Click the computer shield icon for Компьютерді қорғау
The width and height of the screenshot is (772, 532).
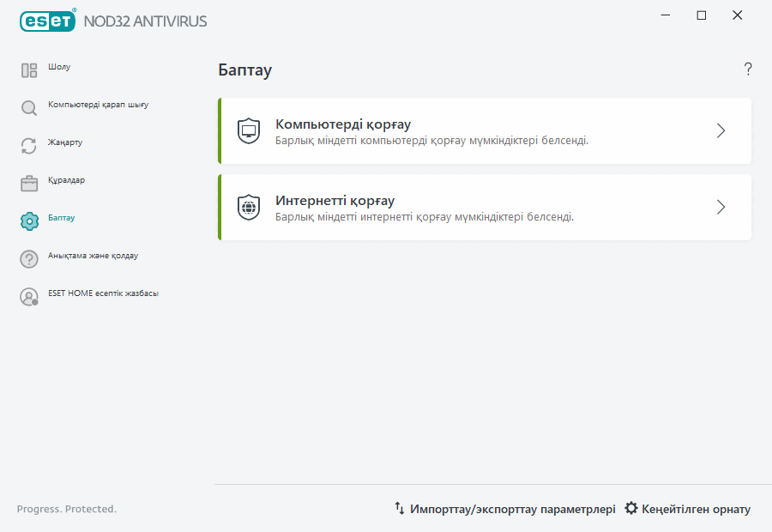248,130
